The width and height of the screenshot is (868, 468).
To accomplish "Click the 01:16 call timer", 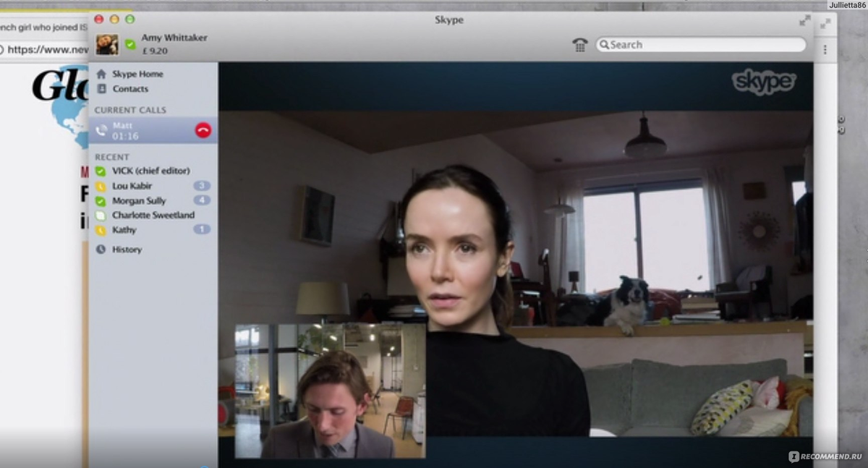I will pyautogui.click(x=125, y=136).
